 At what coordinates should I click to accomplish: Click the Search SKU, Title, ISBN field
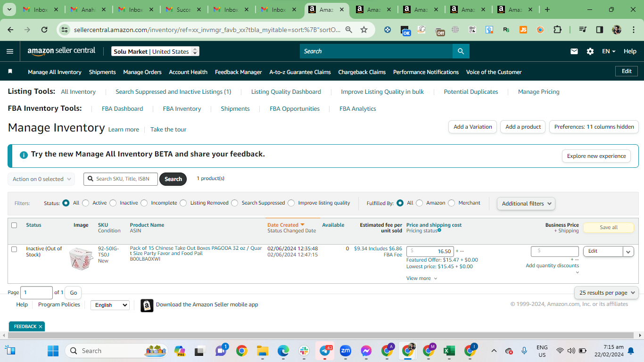[121, 179]
